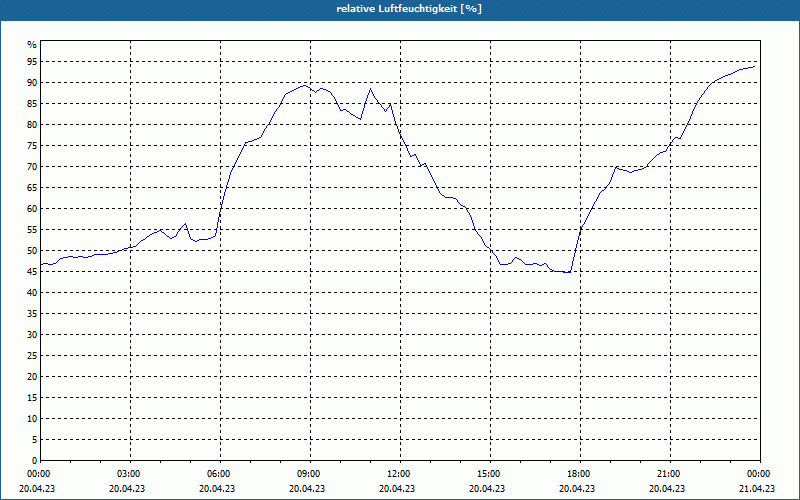Select the 65 y-axis label

[x=32, y=188]
